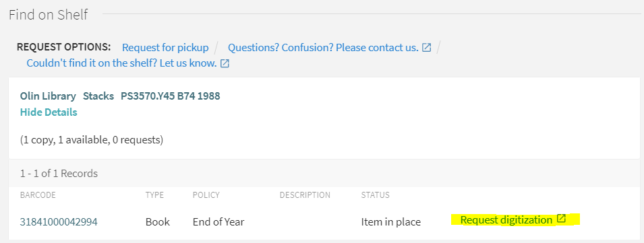Click external-link icon after 'Please contact us'
Screen dimensions: 644x243
pos(427,48)
